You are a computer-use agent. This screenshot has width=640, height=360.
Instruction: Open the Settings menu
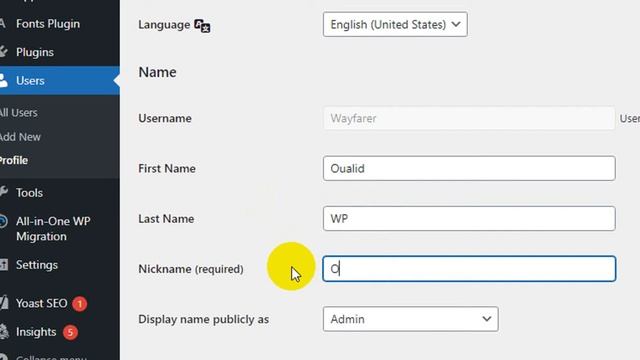[x=37, y=265]
